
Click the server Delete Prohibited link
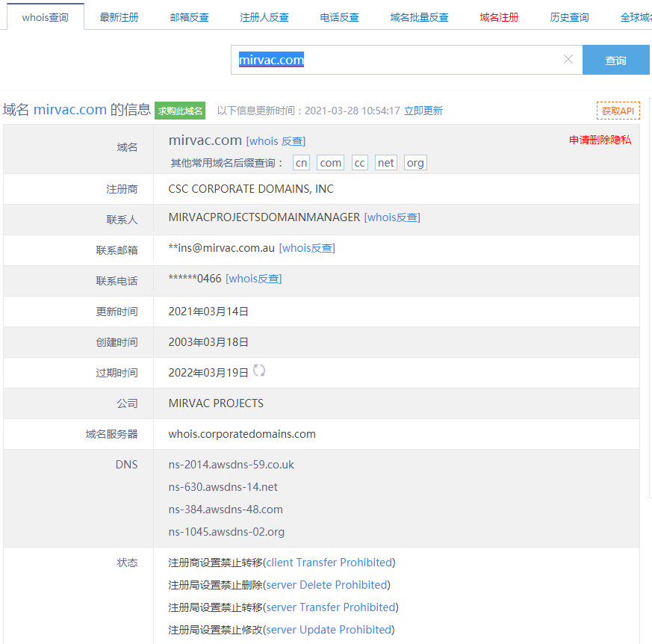coord(326,584)
